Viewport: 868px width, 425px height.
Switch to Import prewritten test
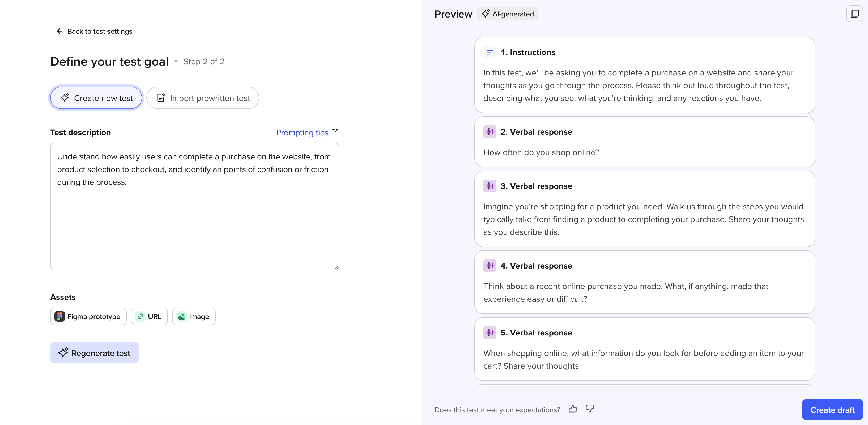point(203,98)
